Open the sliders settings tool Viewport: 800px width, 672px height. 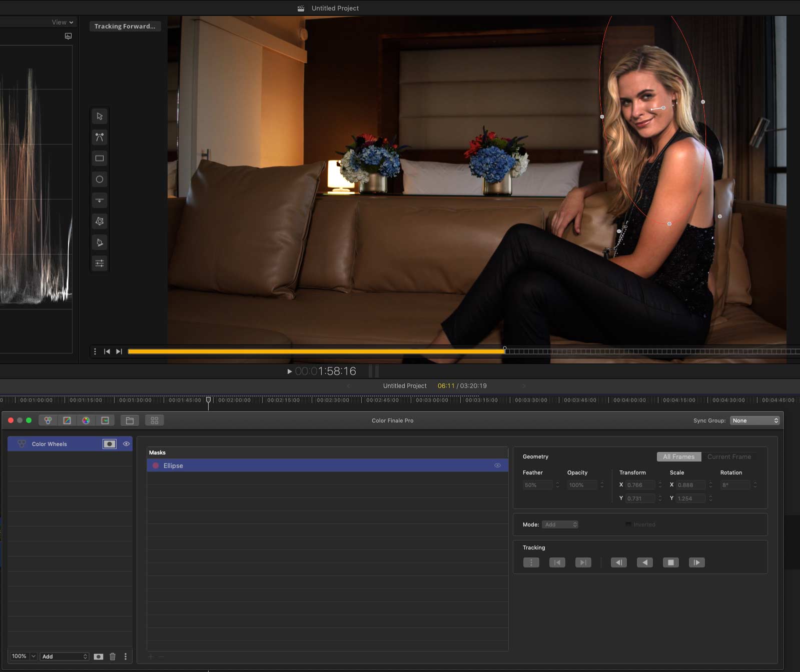pos(100,263)
